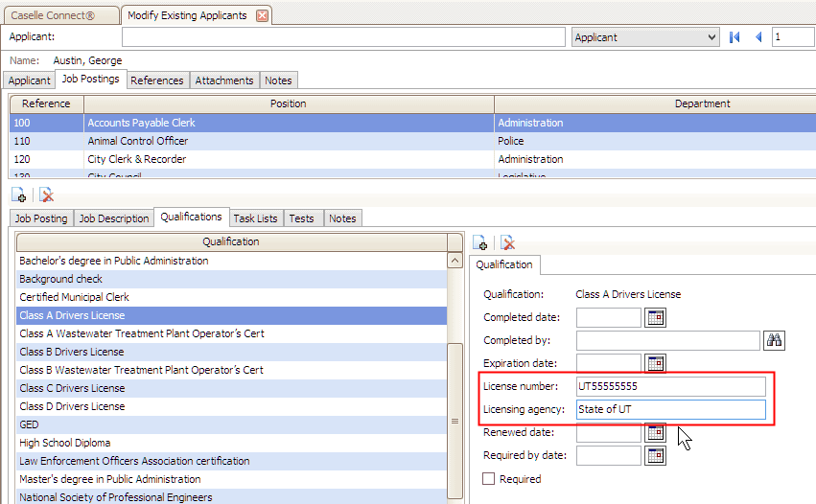816x504 pixels.
Task: Click the License number input field
Action: click(671, 386)
